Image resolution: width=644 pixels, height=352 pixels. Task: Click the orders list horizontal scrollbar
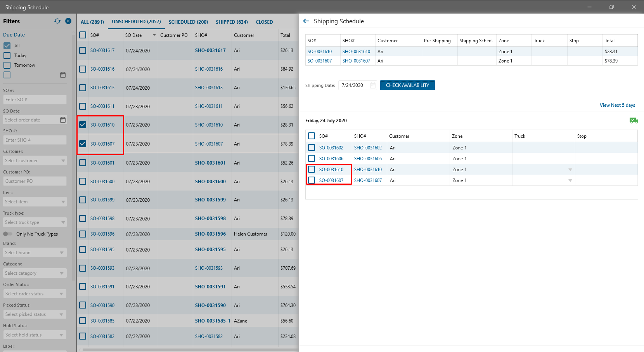pyautogui.click(x=190, y=350)
